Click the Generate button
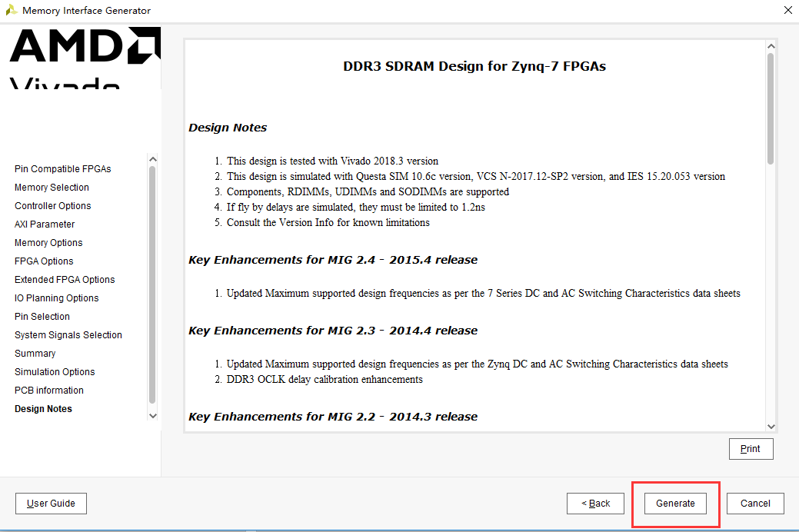Viewport: 799px width, 532px height. tap(675, 504)
